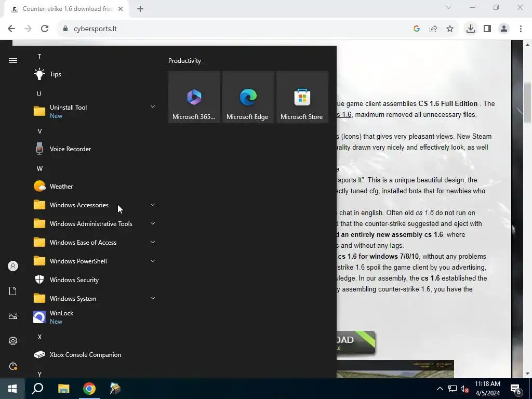Open the Windows Accessories folder label
The height and width of the screenshot is (399, 532).
tap(79, 205)
